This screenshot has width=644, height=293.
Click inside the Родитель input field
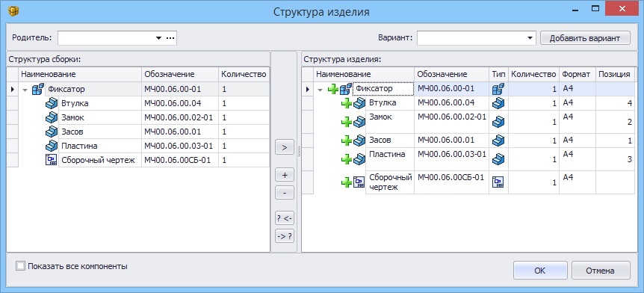pyautogui.click(x=106, y=38)
